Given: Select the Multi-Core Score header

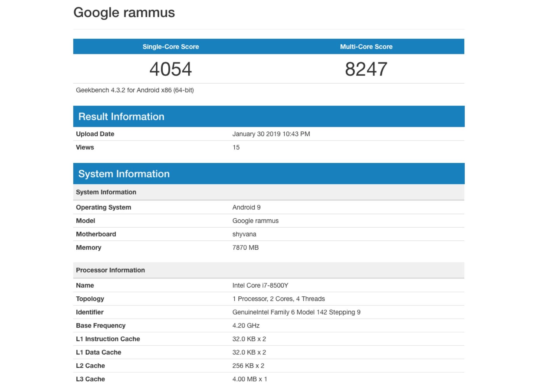Looking at the screenshot, I should (366, 47).
